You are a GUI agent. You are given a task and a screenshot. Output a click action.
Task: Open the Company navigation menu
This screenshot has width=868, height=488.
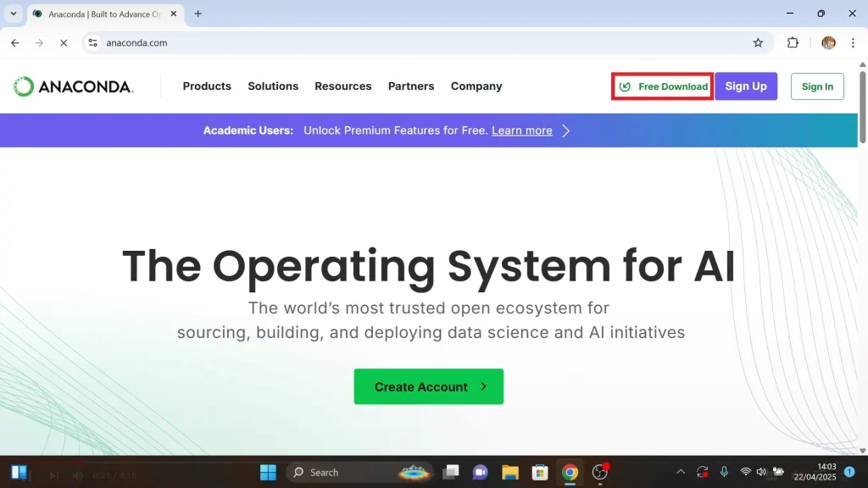(476, 86)
